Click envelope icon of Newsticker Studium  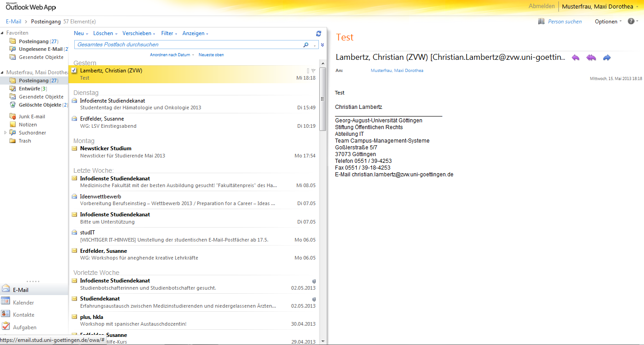(74, 148)
